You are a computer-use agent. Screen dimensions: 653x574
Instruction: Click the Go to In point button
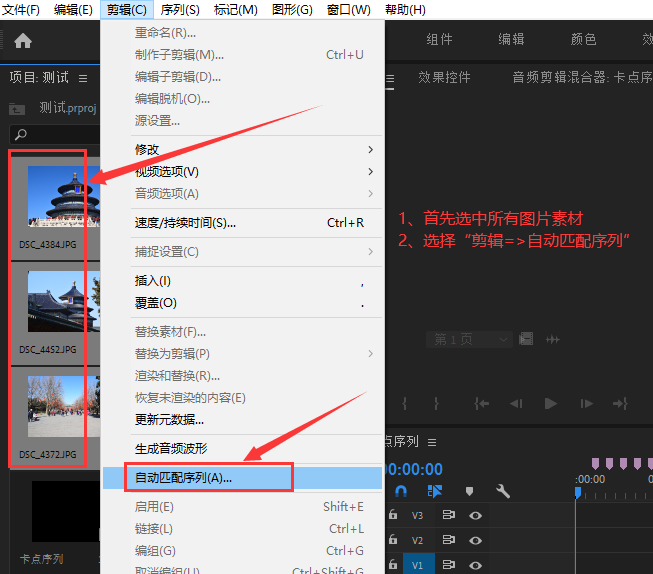(x=481, y=403)
